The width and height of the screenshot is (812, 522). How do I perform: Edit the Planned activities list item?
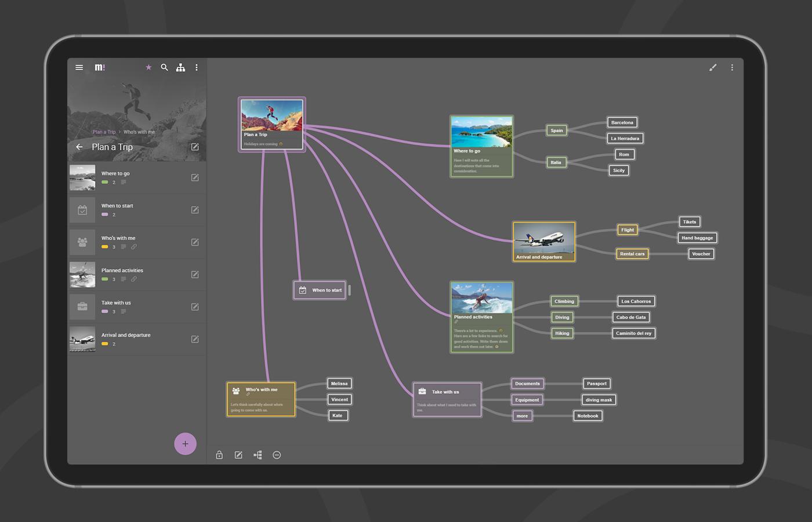pos(195,274)
